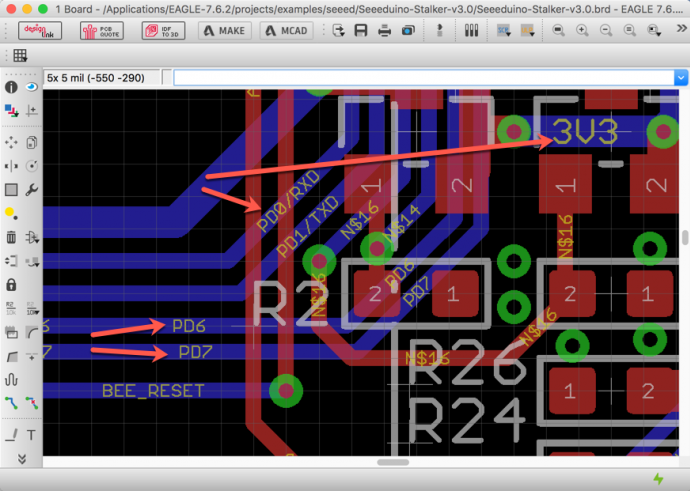Open the SCR script dropdown
Viewport: 690px width, 491px height.
[503, 30]
